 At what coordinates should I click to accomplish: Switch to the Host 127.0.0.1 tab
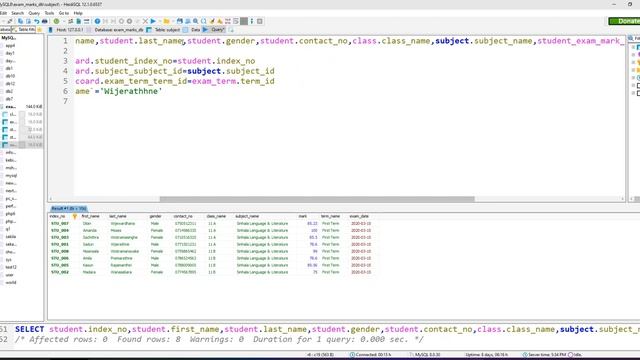point(66,30)
